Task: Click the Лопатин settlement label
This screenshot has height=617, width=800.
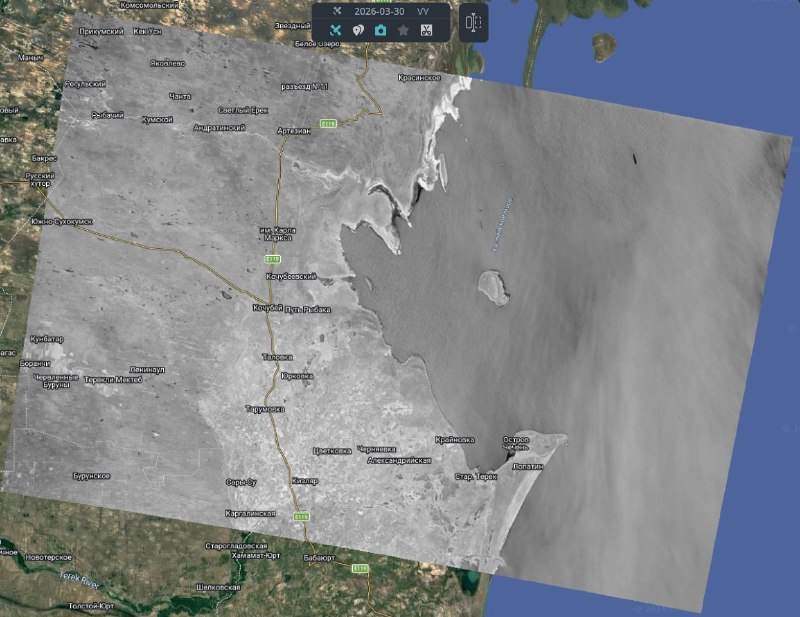Action: [x=526, y=466]
